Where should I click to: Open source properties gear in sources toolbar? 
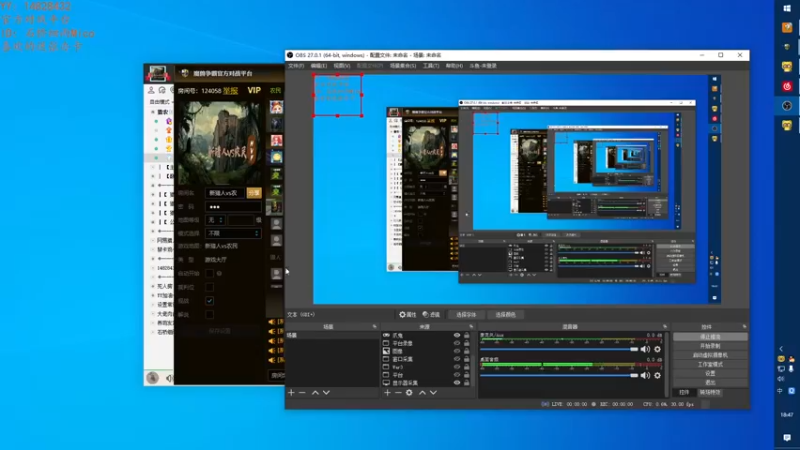409,393
